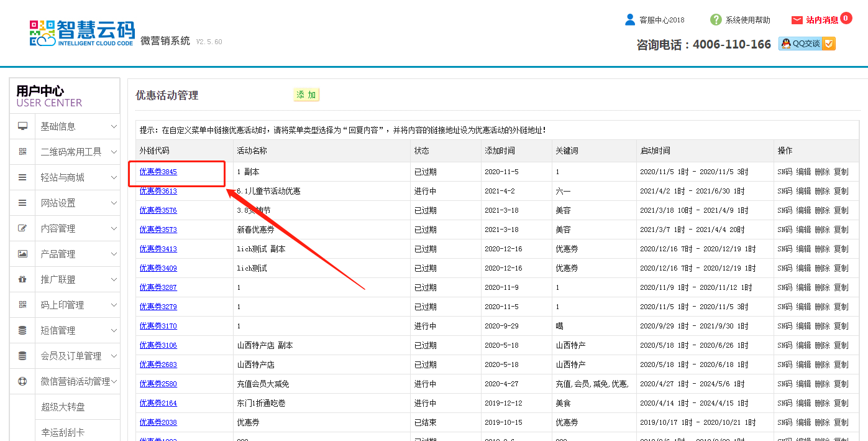
Task: Click the gift icon beside 推广联盟
Action: [x=23, y=279]
